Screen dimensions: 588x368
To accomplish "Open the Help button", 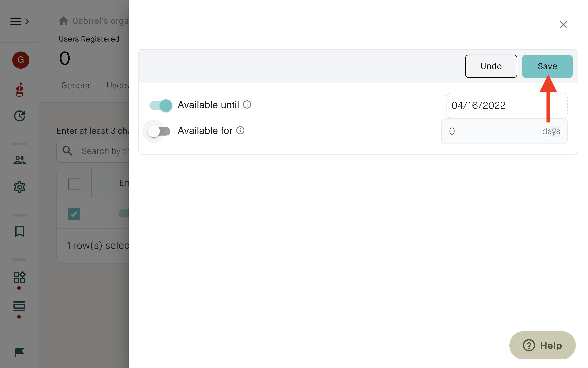I will [x=542, y=345].
